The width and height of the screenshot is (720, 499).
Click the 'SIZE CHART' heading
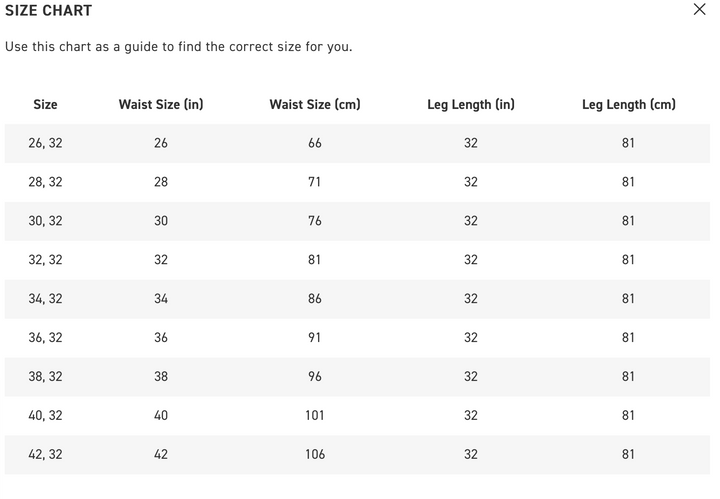pyautogui.click(x=48, y=11)
